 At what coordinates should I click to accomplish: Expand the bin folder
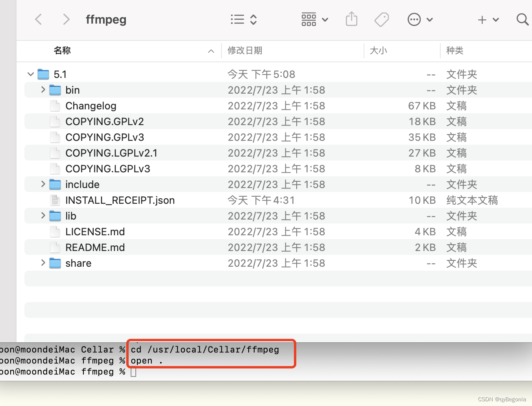click(x=43, y=90)
